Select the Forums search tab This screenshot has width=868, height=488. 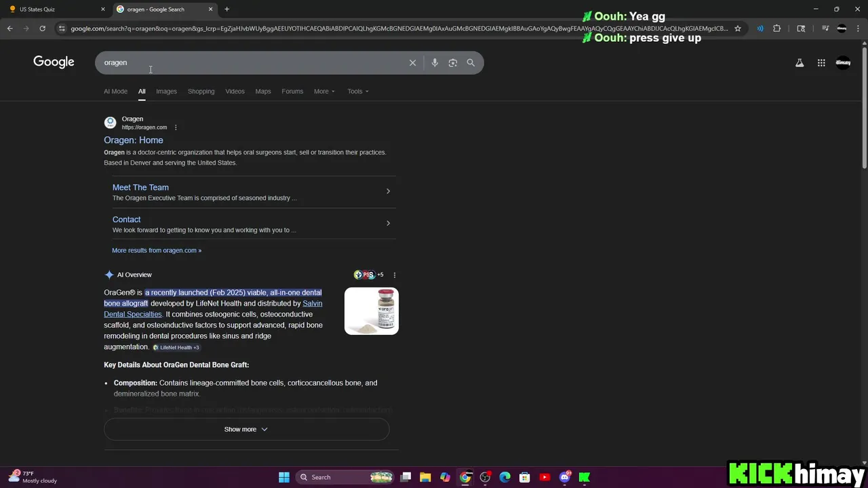tap(292, 91)
